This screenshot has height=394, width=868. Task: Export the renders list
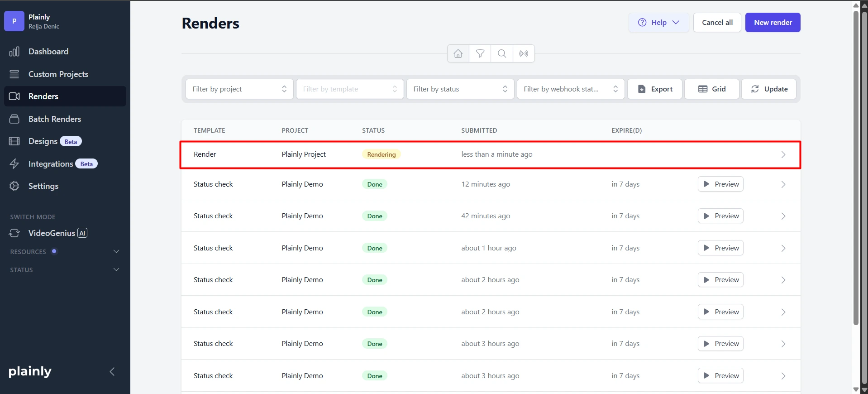click(x=655, y=89)
